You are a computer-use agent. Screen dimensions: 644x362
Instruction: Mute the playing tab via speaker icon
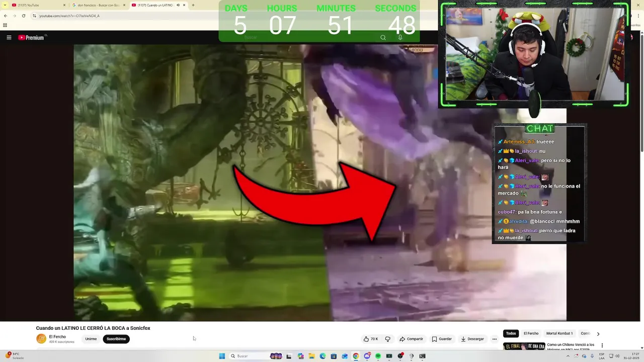178,5
